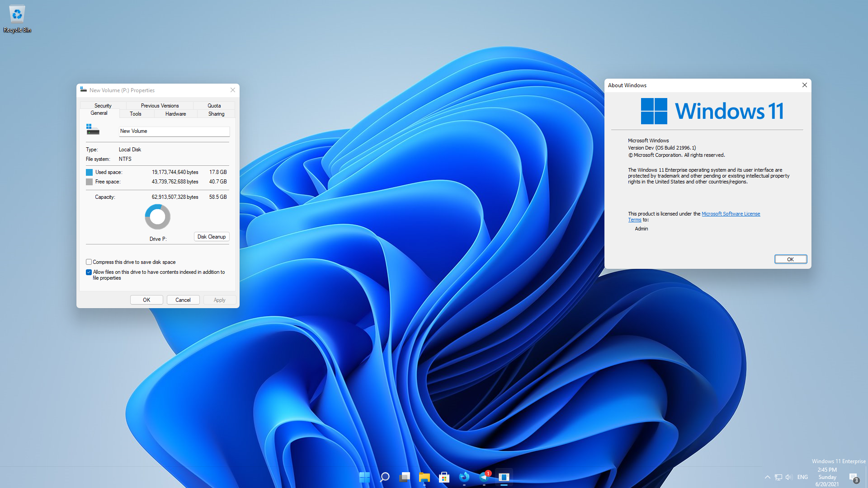
Task: Open the Microsoft Software License link
Action: click(x=731, y=214)
